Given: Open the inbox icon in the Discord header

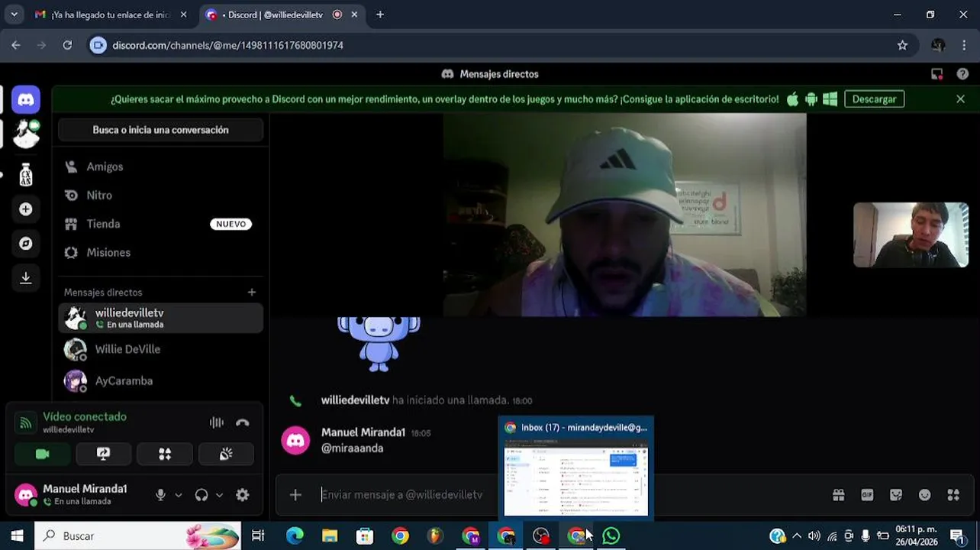Looking at the screenshot, I should (x=936, y=74).
